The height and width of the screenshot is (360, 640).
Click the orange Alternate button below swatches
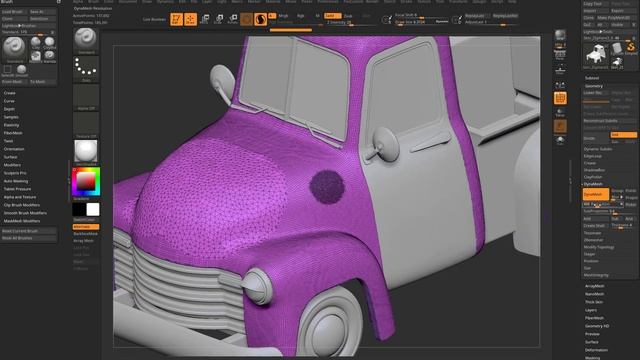click(86, 227)
